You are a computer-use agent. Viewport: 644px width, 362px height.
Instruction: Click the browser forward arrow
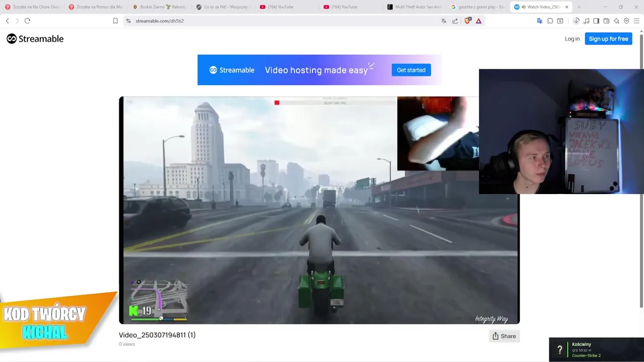coord(17,21)
